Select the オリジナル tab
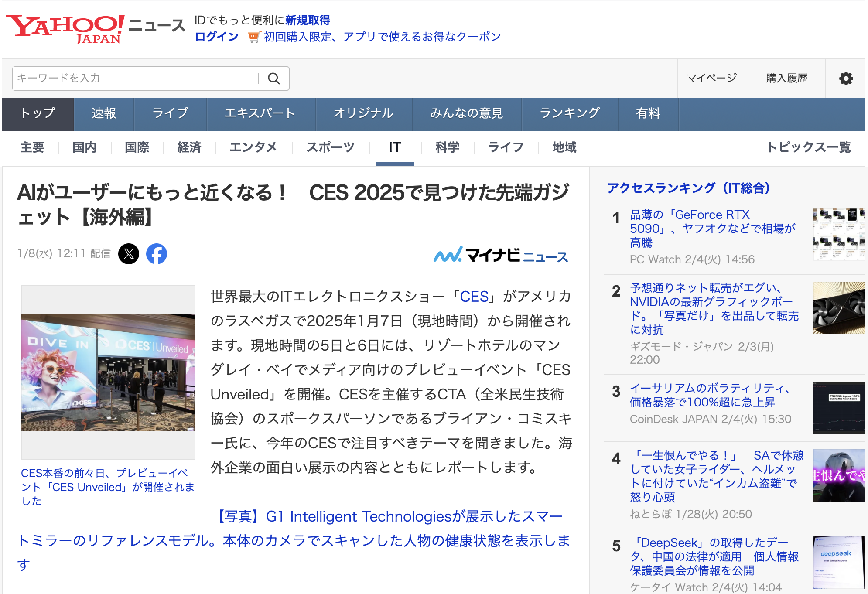 click(x=363, y=114)
